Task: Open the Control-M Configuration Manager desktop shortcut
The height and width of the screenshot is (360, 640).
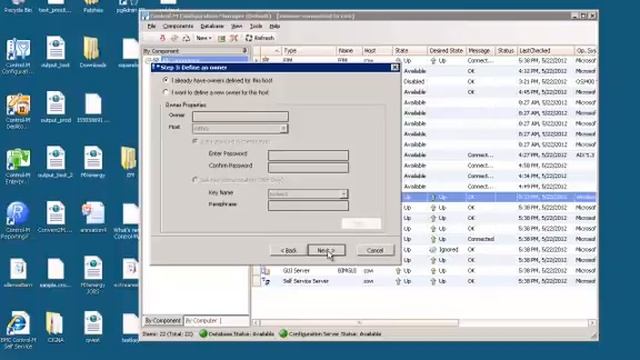Action: pos(18,55)
